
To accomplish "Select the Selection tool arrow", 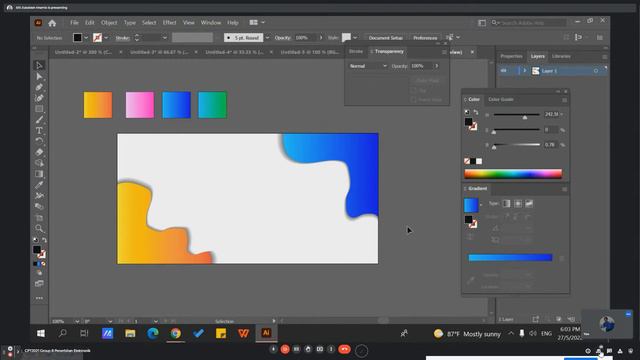I will (39, 65).
